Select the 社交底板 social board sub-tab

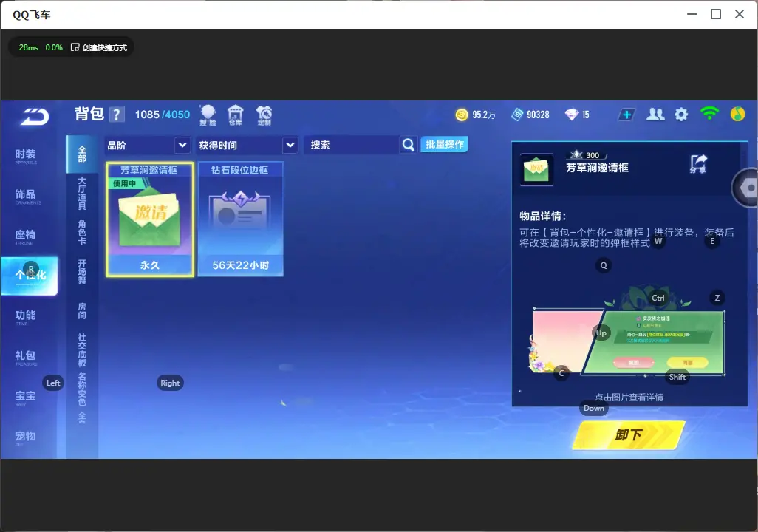pyautogui.click(x=82, y=350)
